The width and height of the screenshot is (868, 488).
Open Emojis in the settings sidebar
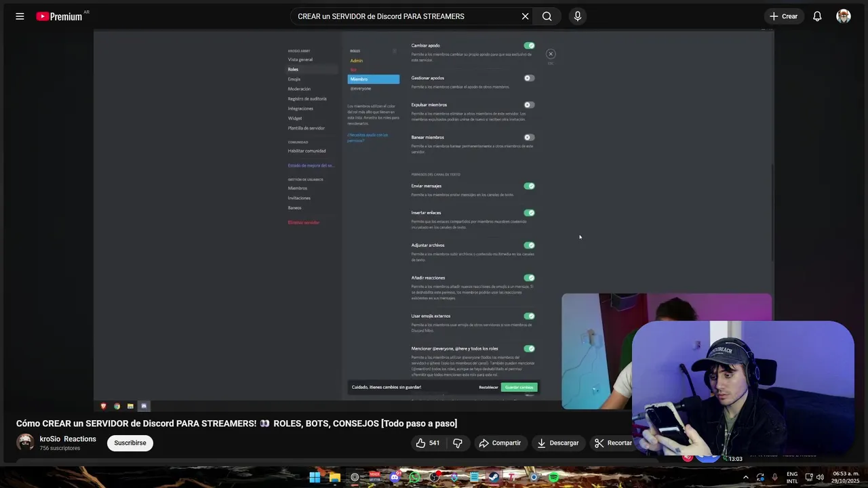pyautogui.click(x=294, y=79)
